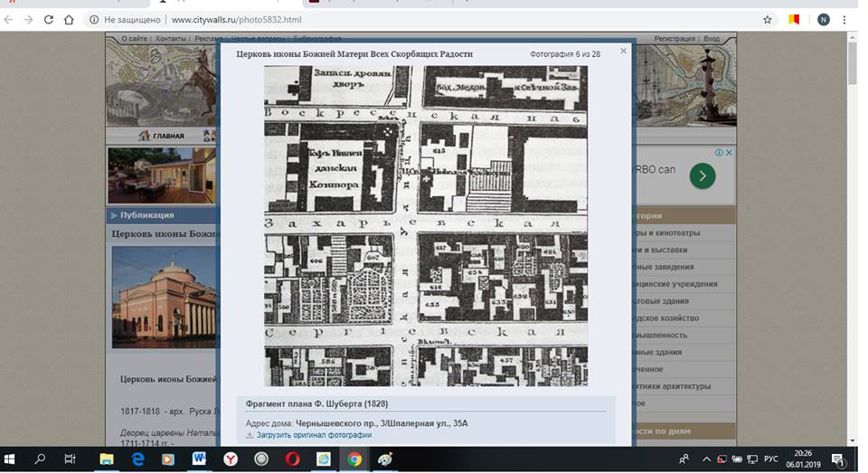Open the Windows Start menu
The width and height of the screenshot is (868, 473).
9,459
